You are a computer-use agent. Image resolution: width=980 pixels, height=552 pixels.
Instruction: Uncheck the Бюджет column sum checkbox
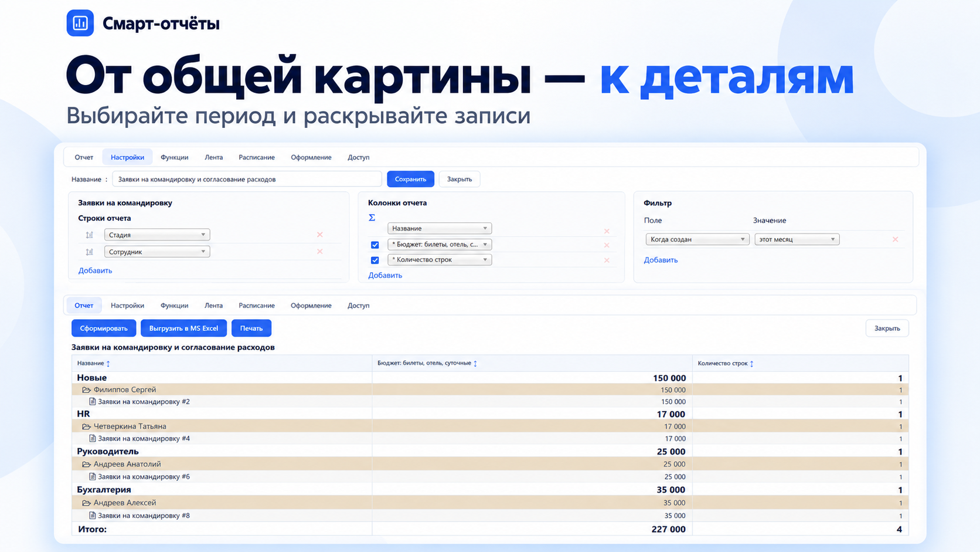(x=375, y=245)
